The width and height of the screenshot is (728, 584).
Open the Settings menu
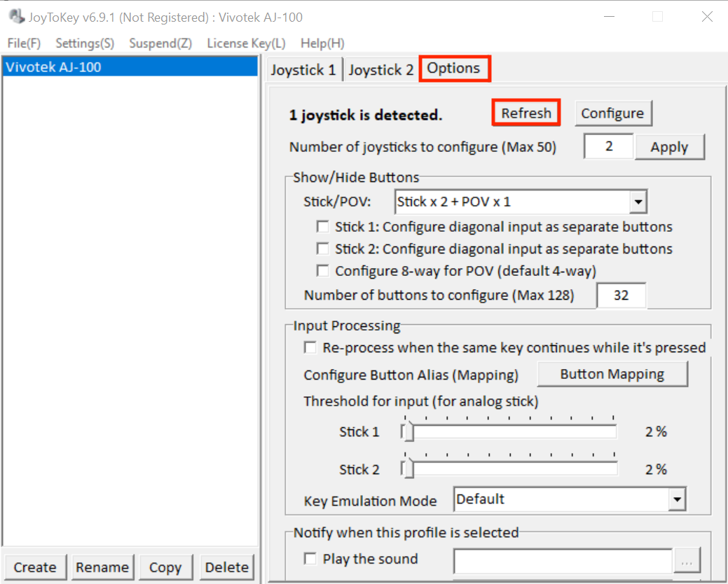click(x=85, y=43)
